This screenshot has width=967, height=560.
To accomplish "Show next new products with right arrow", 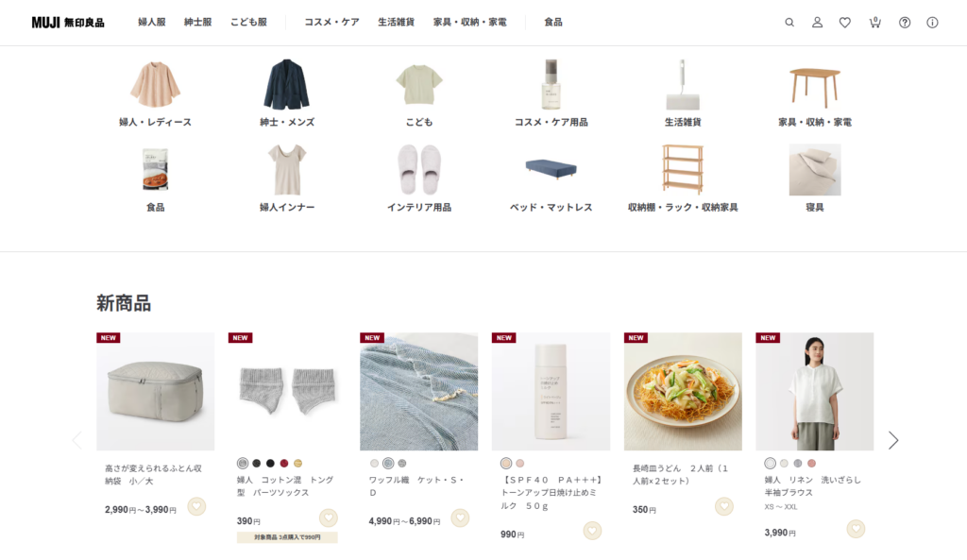I will tap(893, 440).
